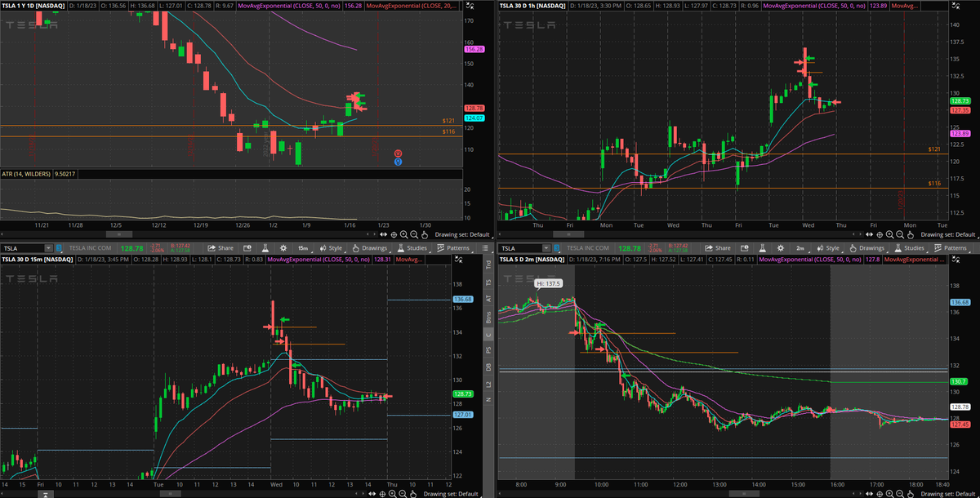Open the 2m timeframe selector

click(x=800, y=247)
